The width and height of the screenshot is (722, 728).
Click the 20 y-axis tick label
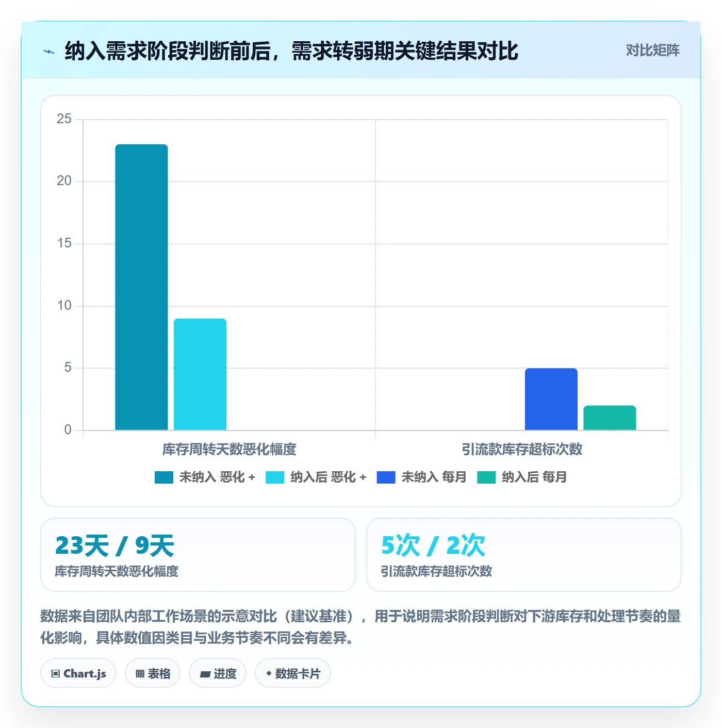click(64, 181)
